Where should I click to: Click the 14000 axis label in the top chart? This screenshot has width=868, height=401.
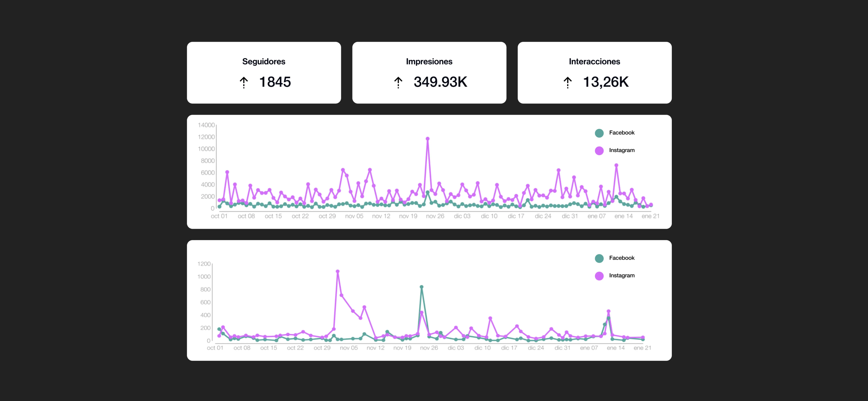click(x=206, y=125)
